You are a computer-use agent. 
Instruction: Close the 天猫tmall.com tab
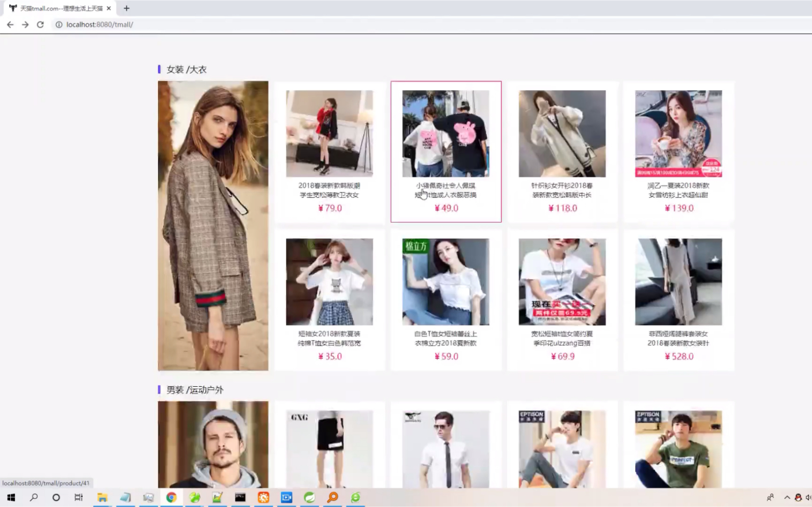click(x=109, y=8)
